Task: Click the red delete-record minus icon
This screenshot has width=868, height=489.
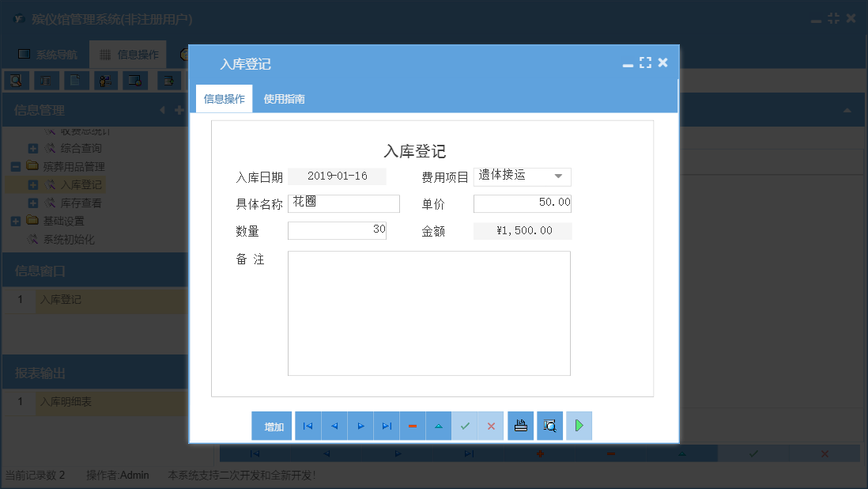Action: (413, 426)
